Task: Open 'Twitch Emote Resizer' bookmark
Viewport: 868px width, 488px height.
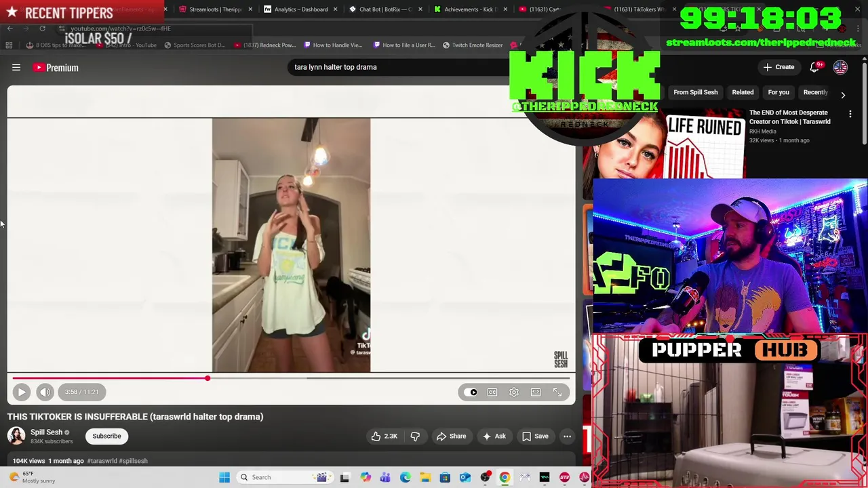Action: click(472, 45)
